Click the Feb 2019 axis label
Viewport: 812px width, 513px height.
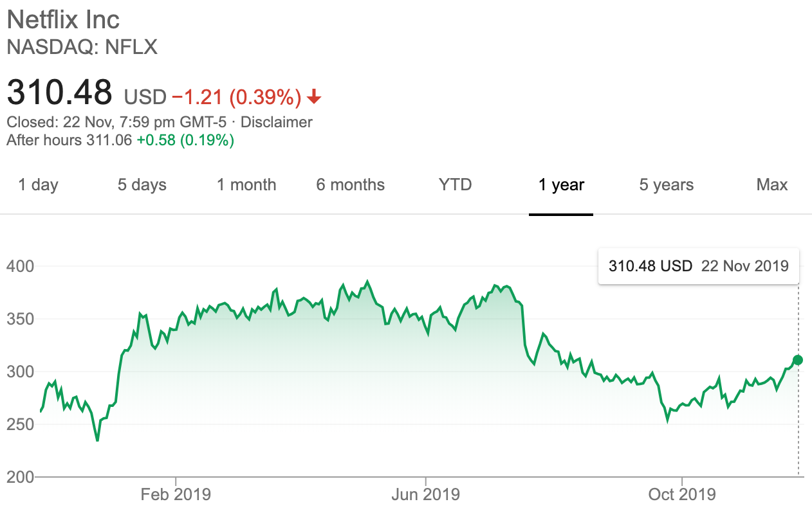click(x=176, y=494)
